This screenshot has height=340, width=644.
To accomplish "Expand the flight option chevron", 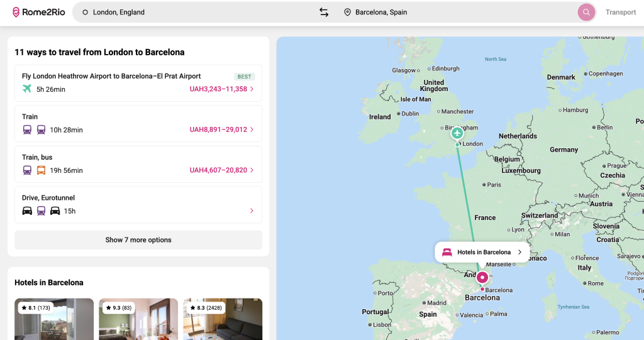I will click(x=252, y=89).
